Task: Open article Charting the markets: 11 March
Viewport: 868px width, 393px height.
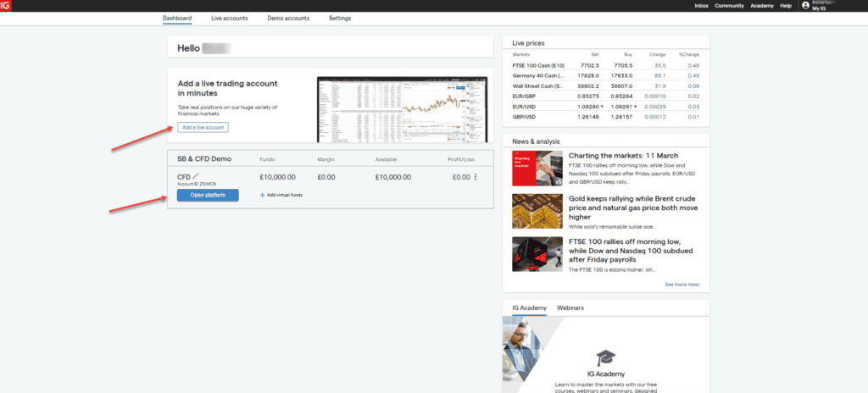Action: click(623, 156)
